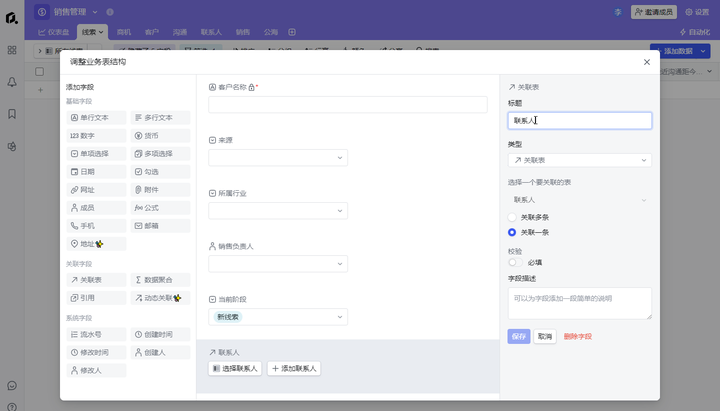Click the 标题 input containing 联系人

pyautogui.click(x=579, y=120)
